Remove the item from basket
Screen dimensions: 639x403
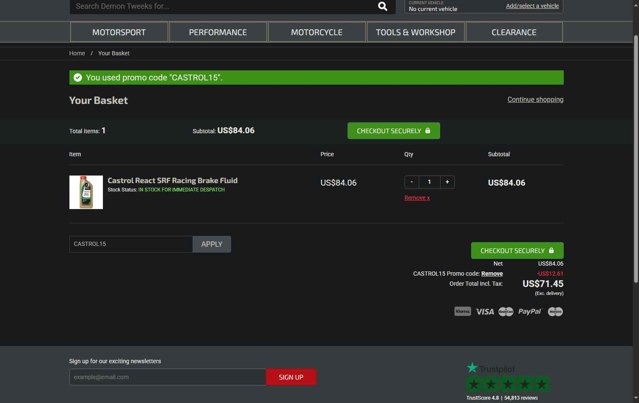[417, 198]
